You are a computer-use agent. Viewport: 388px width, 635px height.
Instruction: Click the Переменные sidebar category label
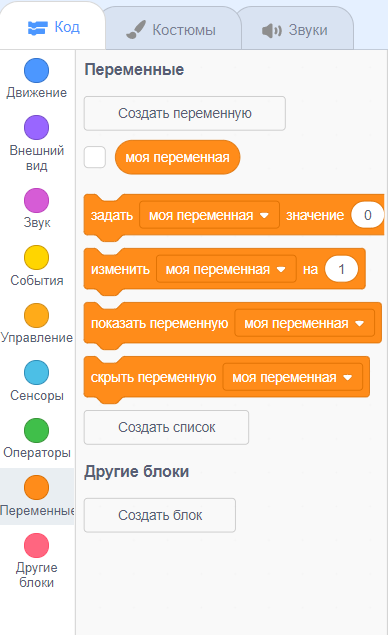(x=37, y=510)
